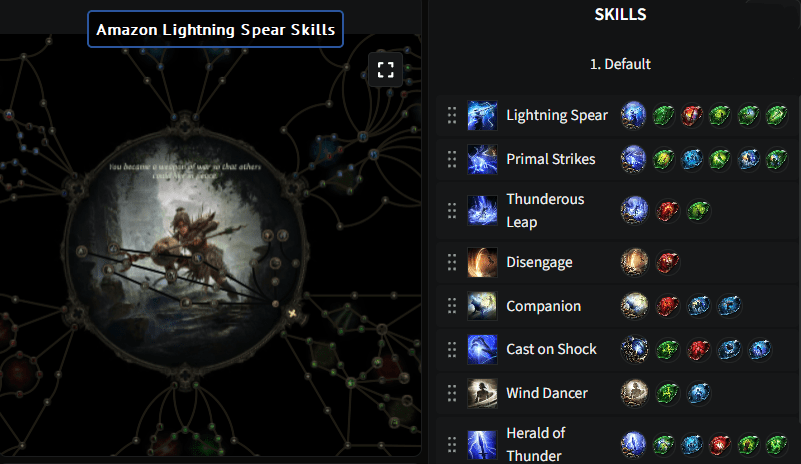Inspect the green support gem on Cast on Shock
The image size is (801, 464).
click(x=668, y=350)
